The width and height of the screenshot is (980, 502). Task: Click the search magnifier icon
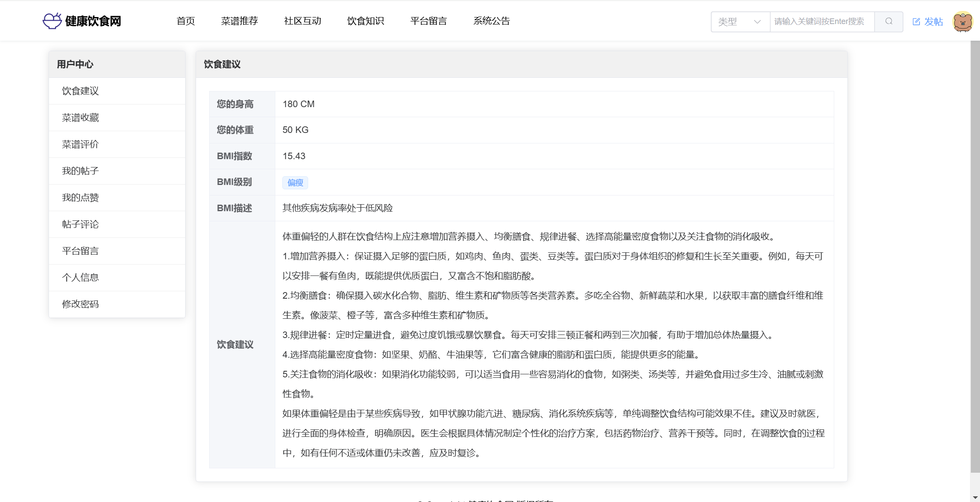(x=889, y=21)
